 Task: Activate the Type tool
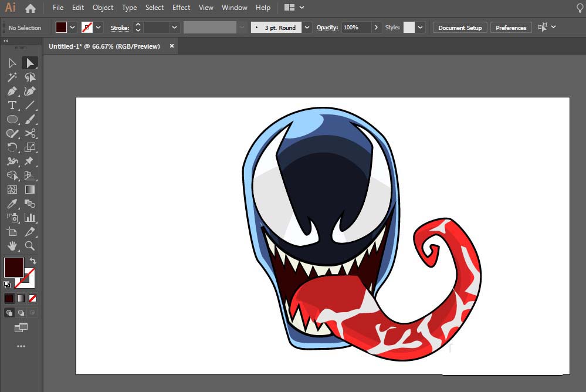pyautogui.click(x=12, y=105)
